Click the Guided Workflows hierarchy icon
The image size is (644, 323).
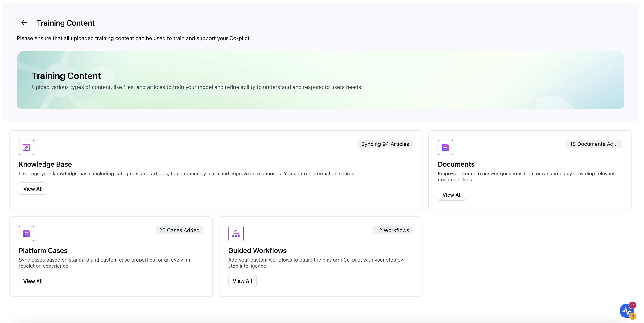tap(236, 234)
